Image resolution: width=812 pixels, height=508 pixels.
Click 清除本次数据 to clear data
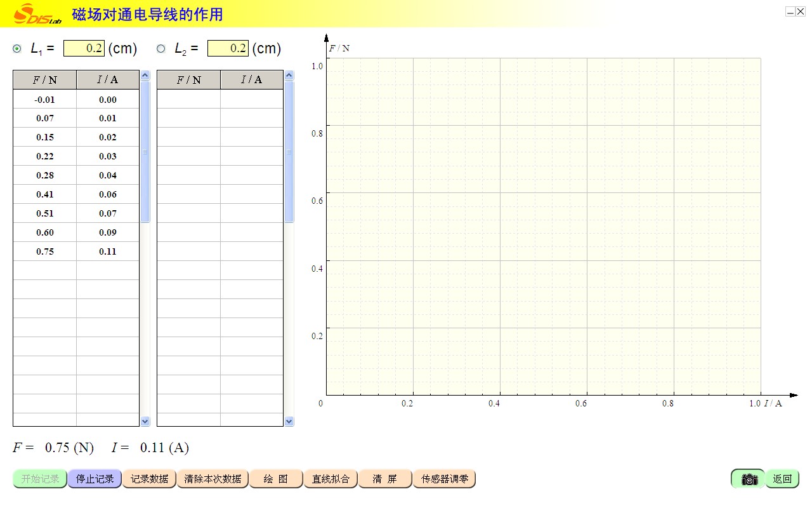(x=213, y=479)
